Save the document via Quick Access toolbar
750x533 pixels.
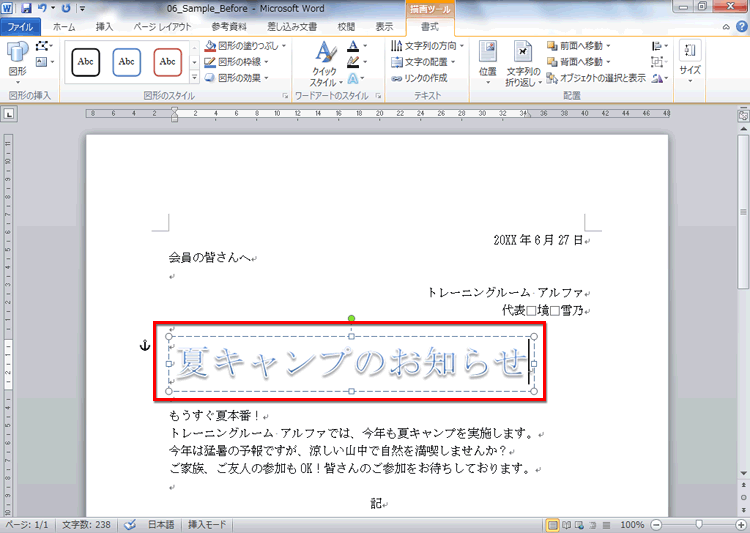[26, 8]
